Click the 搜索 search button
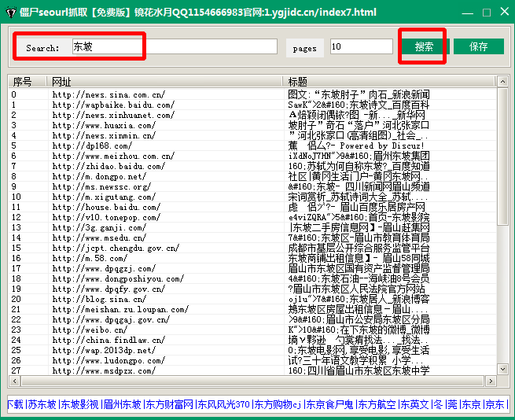515x420 pixels. tap(424, 46)
